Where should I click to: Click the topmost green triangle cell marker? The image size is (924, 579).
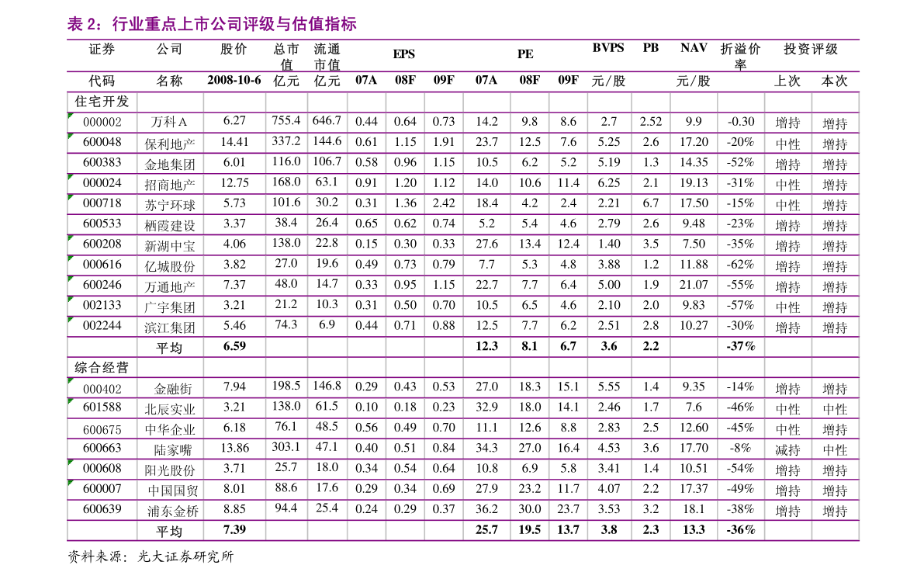(71, 116)
